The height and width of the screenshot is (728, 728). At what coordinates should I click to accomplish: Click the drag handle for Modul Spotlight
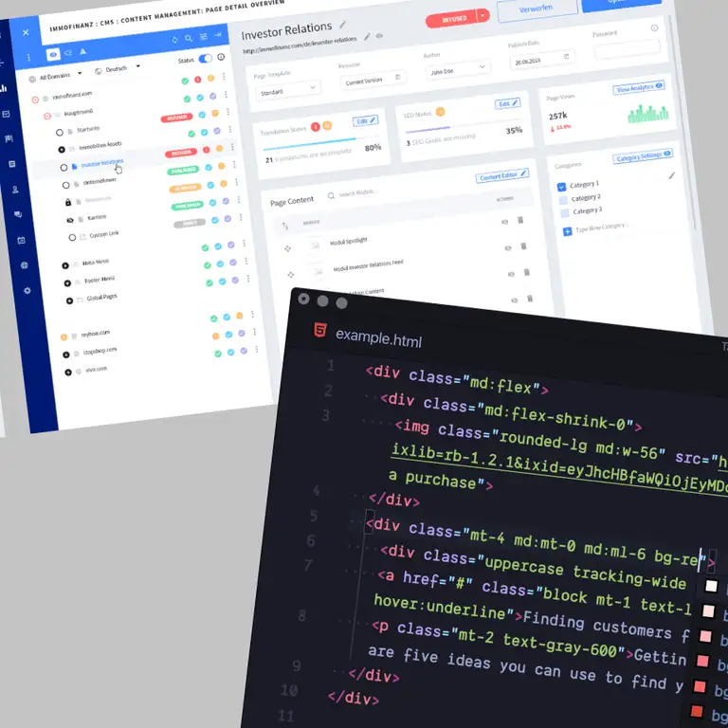288,248
